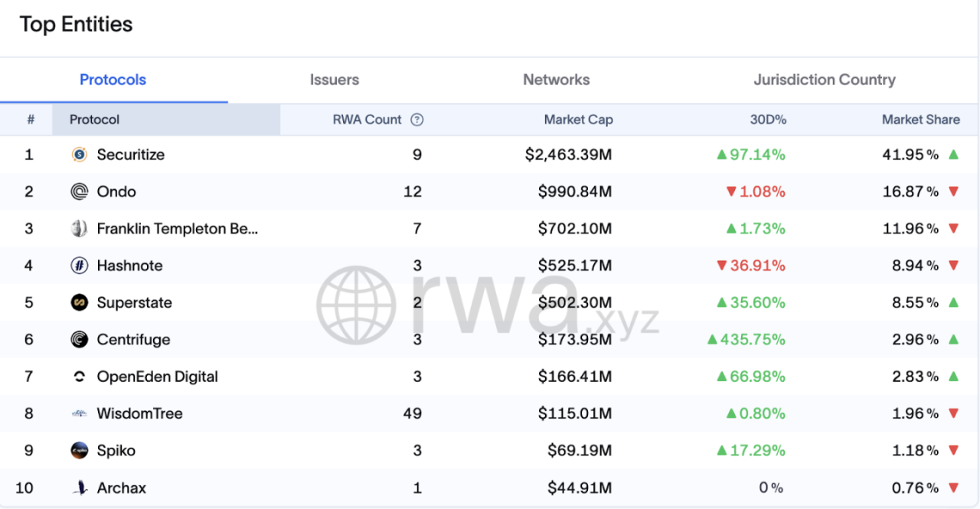Click the RWA count 49 for WisdomTree

pyautogui.click(x=412, y=413)
